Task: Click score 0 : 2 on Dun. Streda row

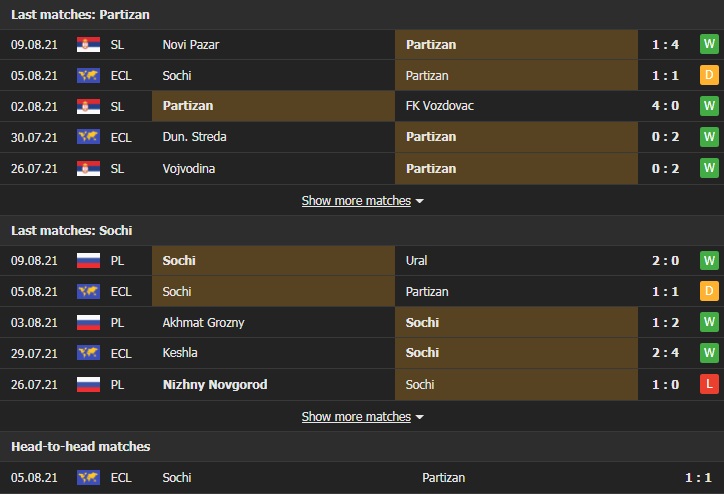Action: point(665,137)
